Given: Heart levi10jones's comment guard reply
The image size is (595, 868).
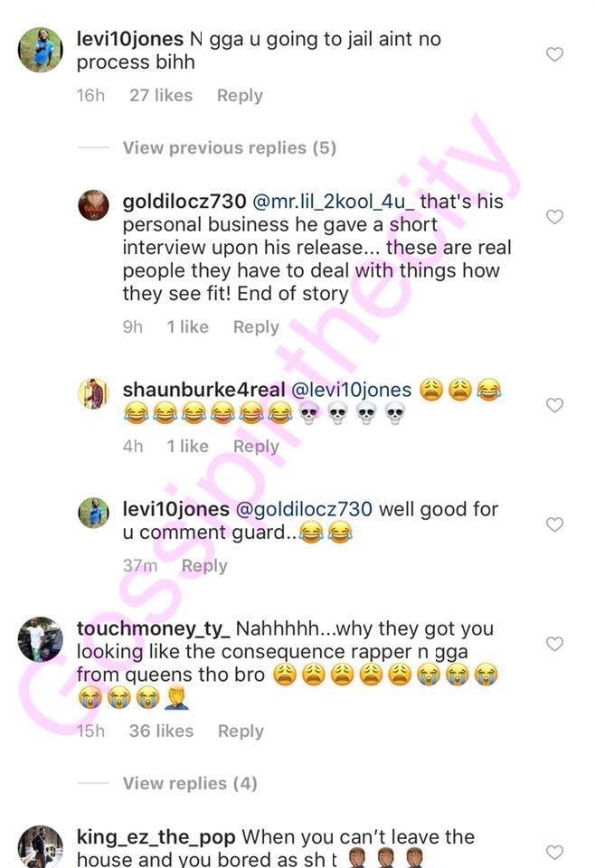Looking at the screenshot, I should pos(554,524).
